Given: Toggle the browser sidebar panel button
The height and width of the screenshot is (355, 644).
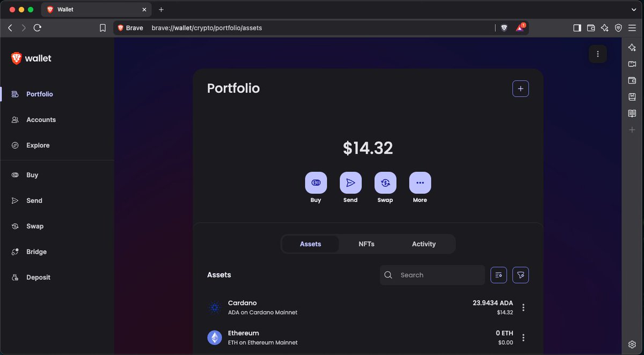Looking at the screenshot, I should (577, 28).
